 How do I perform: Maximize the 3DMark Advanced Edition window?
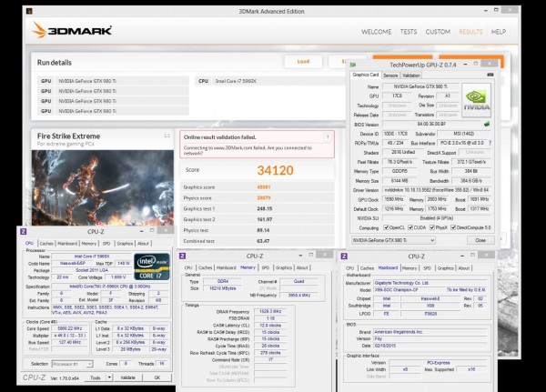[496, 10]
